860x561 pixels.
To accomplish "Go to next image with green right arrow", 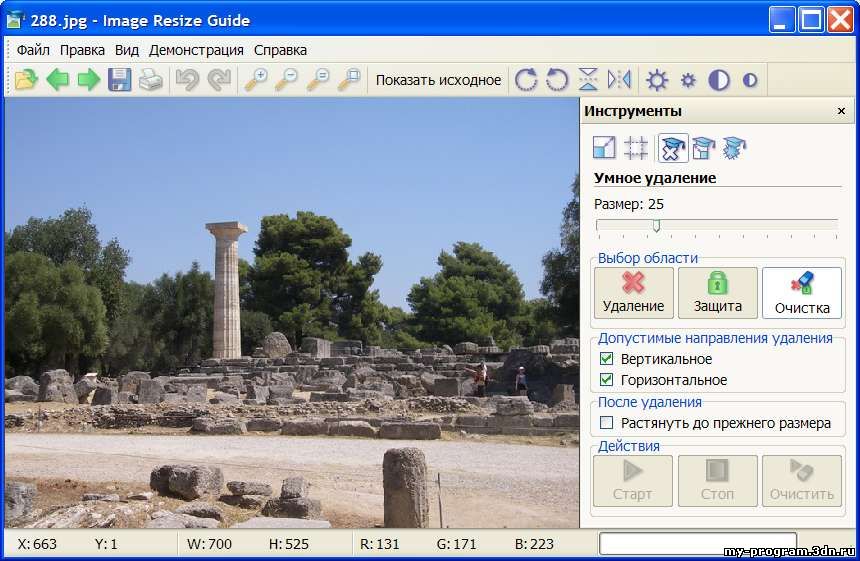I will (88, 80).
